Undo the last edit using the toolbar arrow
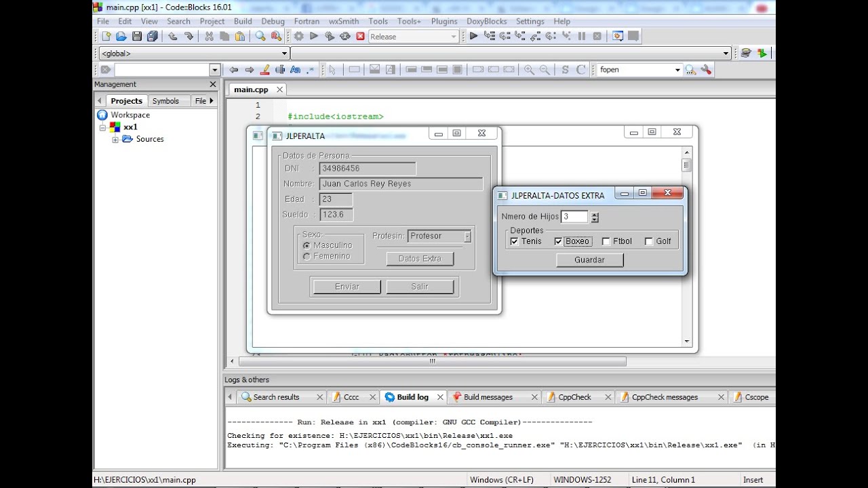868x488 pixels. pyautogui.click(x=172, y=37)
